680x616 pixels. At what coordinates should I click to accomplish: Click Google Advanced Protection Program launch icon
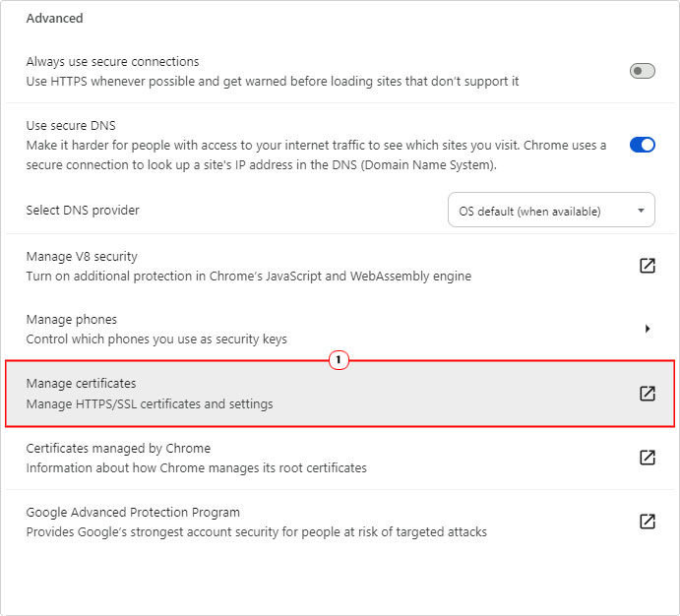pos(648,522)
